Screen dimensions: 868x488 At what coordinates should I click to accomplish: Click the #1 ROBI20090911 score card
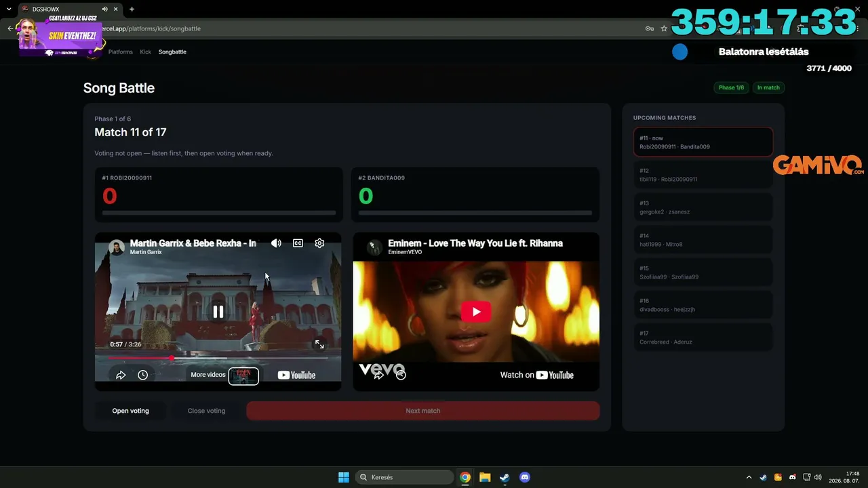point(218,195)
